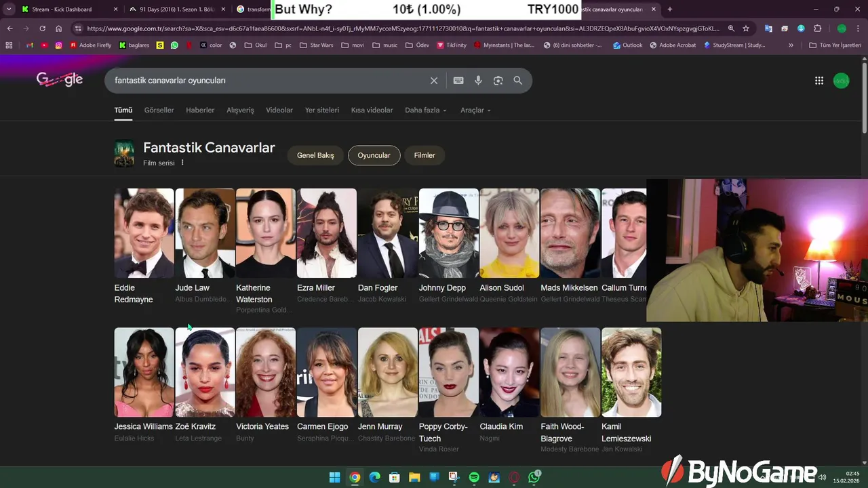Viewport: 868px width, 488px height.
Task: Open Microsoft Edge from the taskbar
Action: tap(374, 477)
